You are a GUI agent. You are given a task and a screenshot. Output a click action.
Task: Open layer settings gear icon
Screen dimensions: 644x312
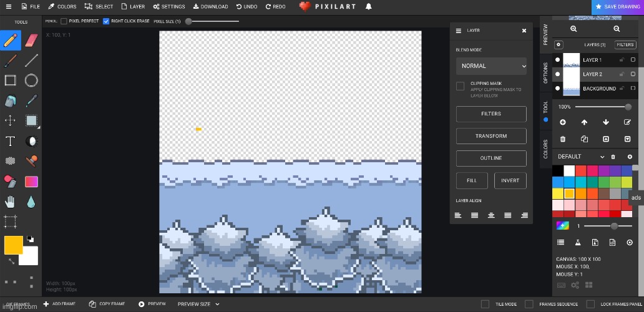(559, 45)
